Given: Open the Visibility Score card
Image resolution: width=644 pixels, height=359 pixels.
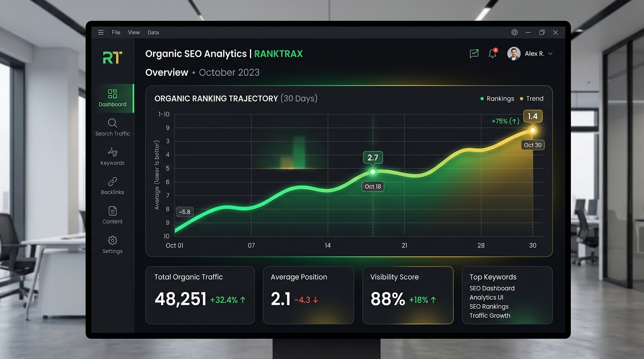Looking at the screenshot, I should (x=408, y=295).
